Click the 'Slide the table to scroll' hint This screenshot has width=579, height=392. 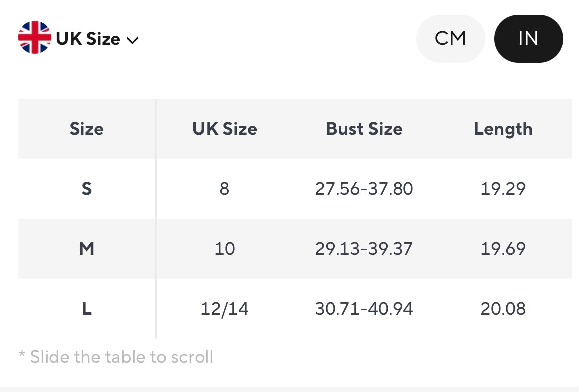click(x=116, y=357)
